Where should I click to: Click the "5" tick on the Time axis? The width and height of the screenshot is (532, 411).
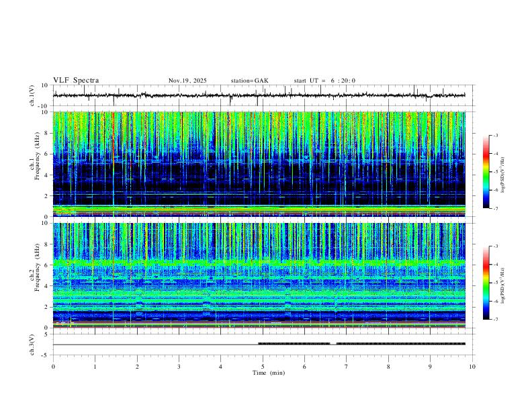click(x=263, y=367)
